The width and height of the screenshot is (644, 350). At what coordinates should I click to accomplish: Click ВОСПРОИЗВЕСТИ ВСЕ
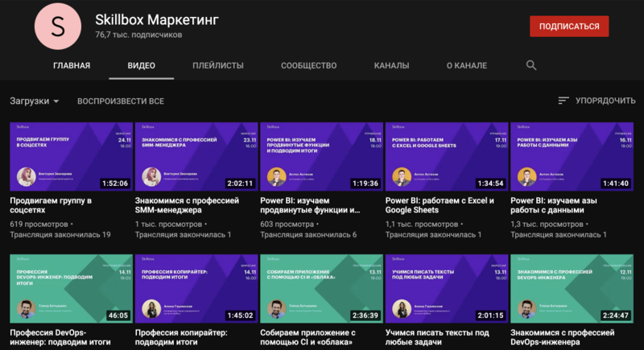click(x=121, y=101)
